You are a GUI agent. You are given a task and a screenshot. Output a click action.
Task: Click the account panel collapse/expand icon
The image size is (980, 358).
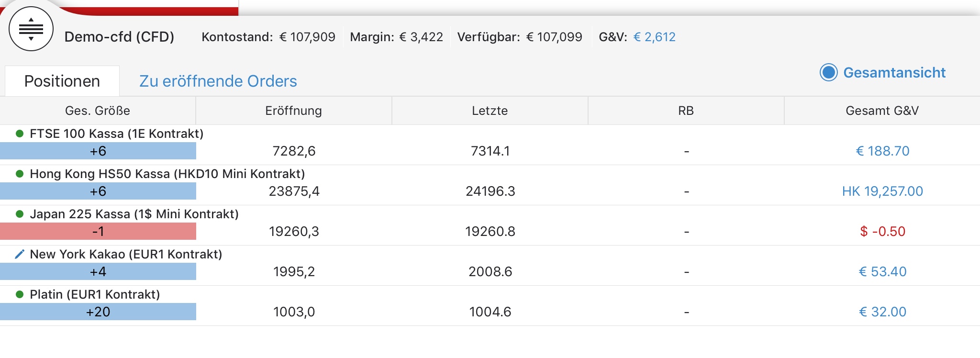(31, 29)
